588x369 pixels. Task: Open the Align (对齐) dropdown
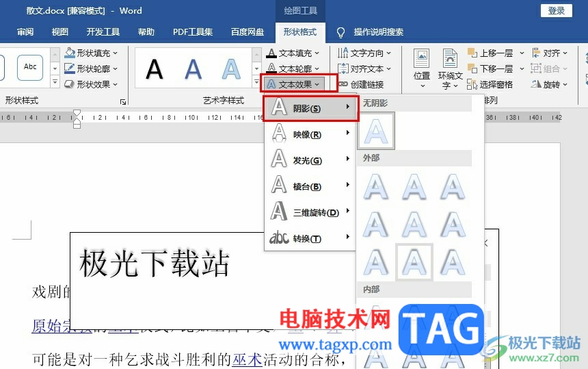coord(550,53)
